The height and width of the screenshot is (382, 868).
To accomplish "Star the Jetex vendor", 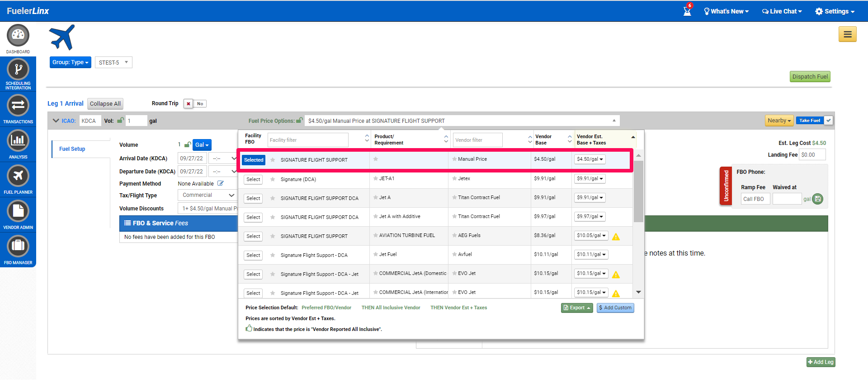I will [x=454, y=178].
